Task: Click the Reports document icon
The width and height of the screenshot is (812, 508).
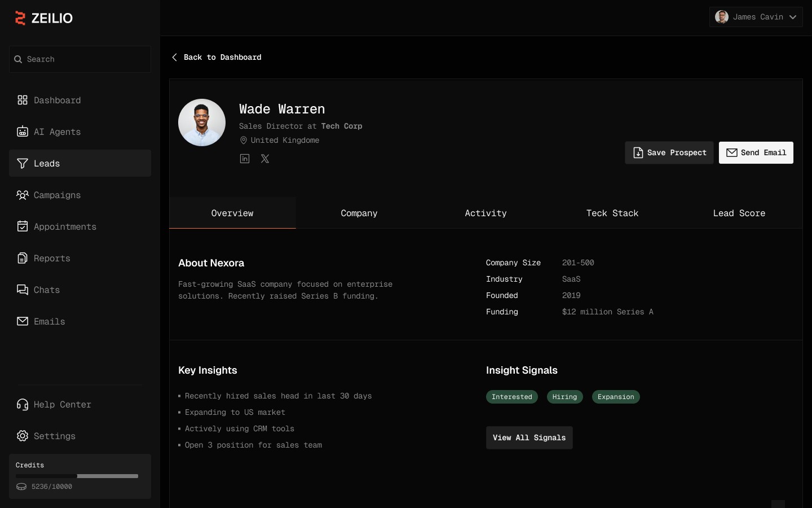Action: (23, 258)
